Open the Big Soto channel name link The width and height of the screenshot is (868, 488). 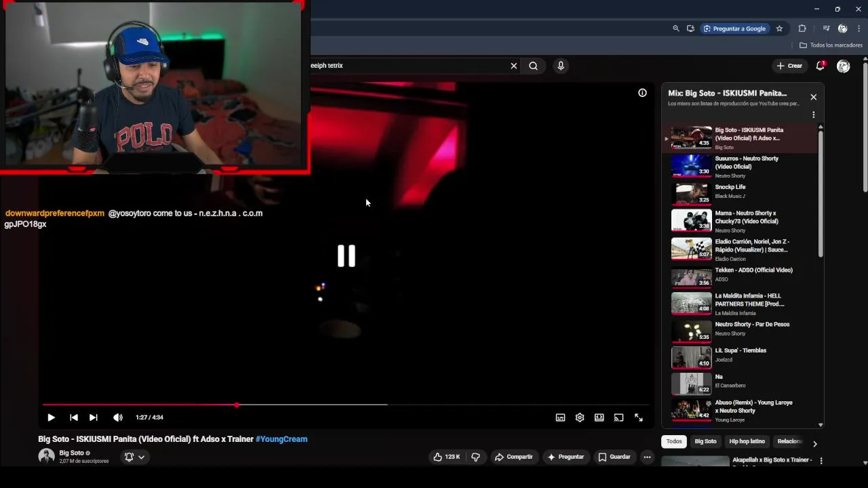click(x=71, y=453)
